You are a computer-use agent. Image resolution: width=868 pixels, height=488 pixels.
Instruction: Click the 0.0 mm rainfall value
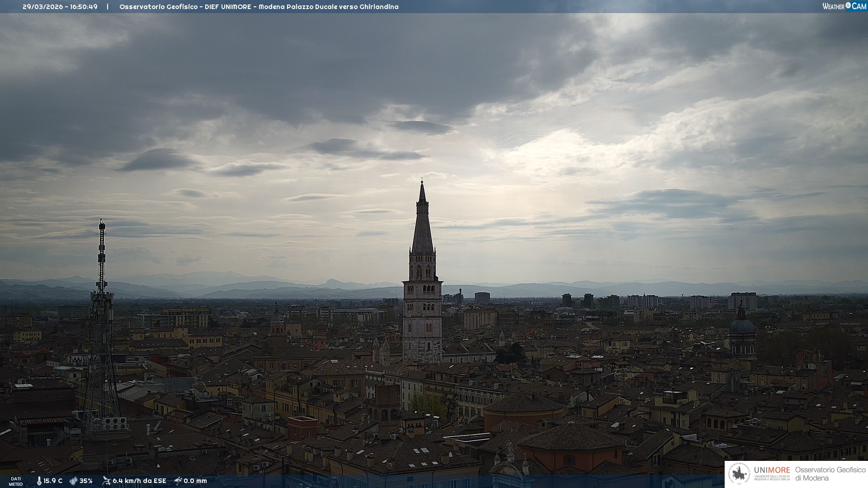click(195, 481)
